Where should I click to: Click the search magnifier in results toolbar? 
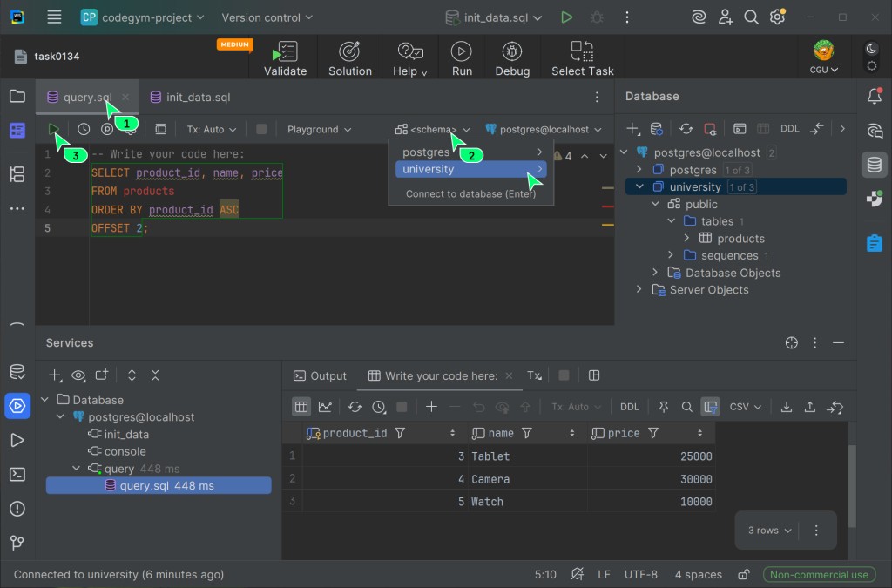pyautogui.click(x=687, y=407)
